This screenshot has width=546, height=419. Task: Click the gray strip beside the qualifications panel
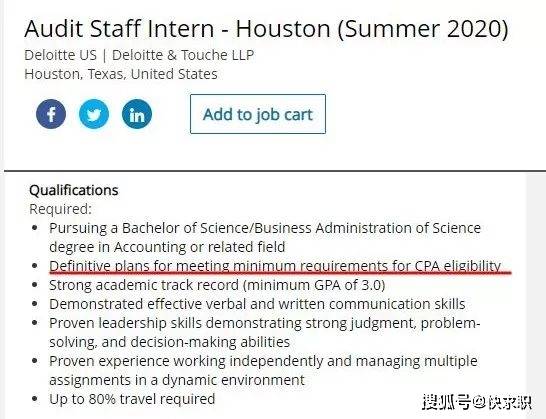click(x=536, y=296)
